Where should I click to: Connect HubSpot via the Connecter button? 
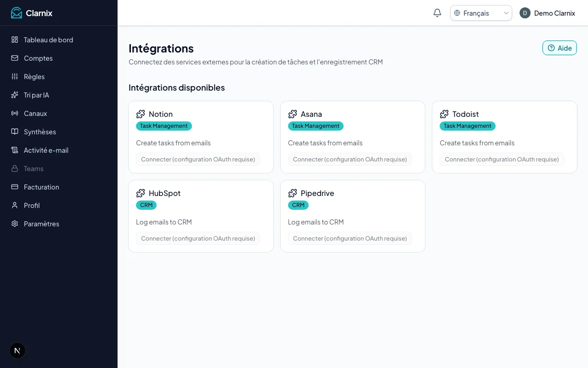(x=198, y=238)
